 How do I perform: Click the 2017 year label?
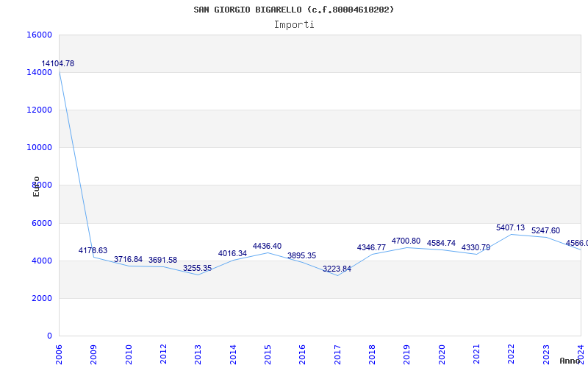click(337, 354)
